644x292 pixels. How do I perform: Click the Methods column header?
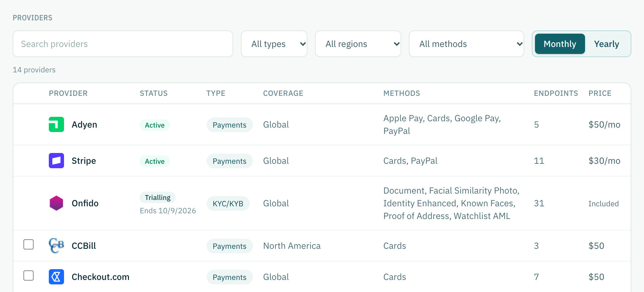pyautogui.click(x=402, y=93)
